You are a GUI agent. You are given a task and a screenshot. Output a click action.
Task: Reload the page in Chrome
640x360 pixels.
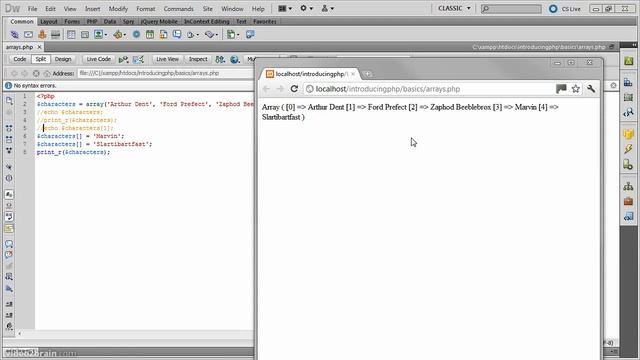pyautogui.click(x=294, y=89)
